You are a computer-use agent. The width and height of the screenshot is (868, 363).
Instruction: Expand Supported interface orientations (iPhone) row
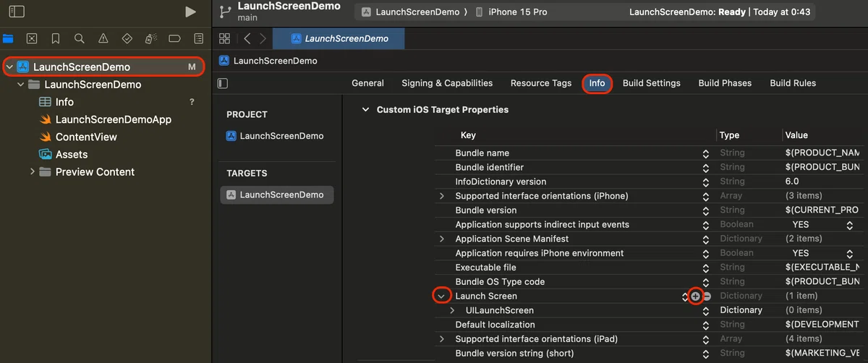(442, 196)
